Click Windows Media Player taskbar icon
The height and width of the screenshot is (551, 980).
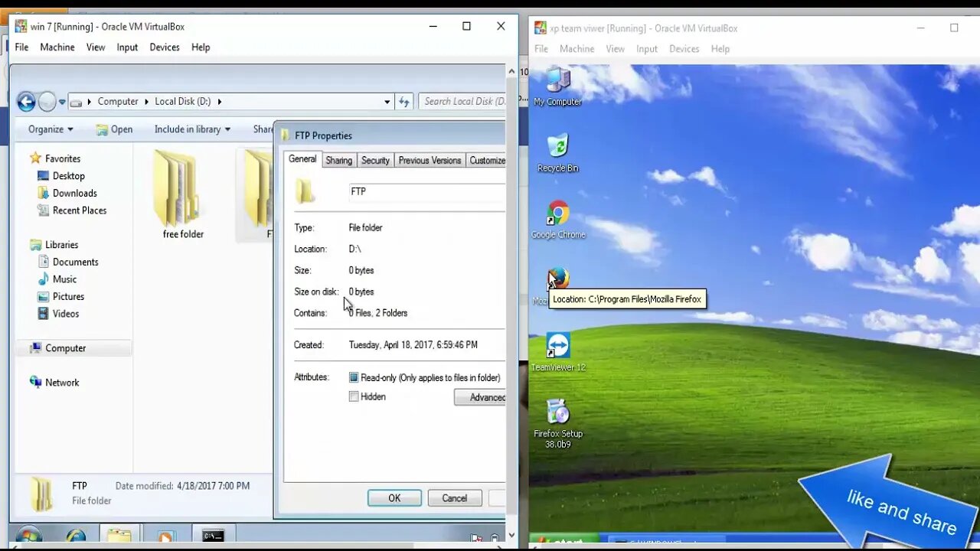166,536
